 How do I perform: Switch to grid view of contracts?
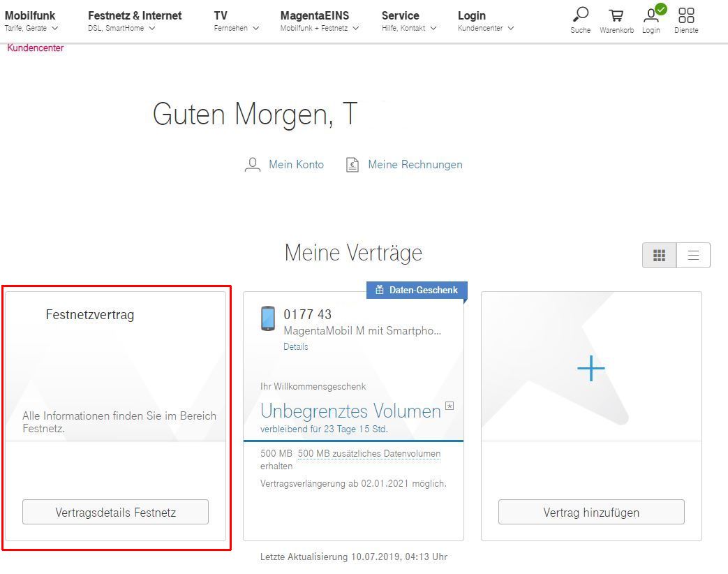[660, 255]
